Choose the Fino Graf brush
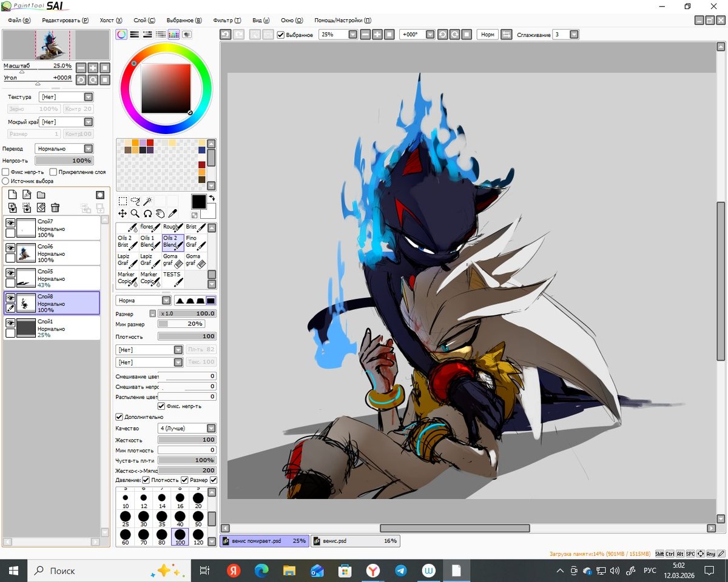728x582 pixels. pos(195,242)
